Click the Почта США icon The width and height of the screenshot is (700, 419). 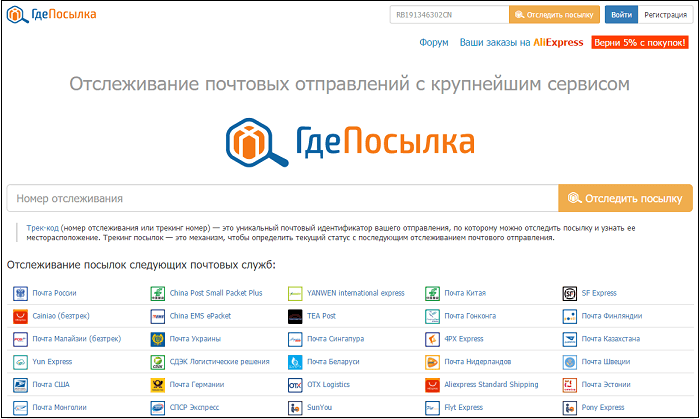point(20,385)
